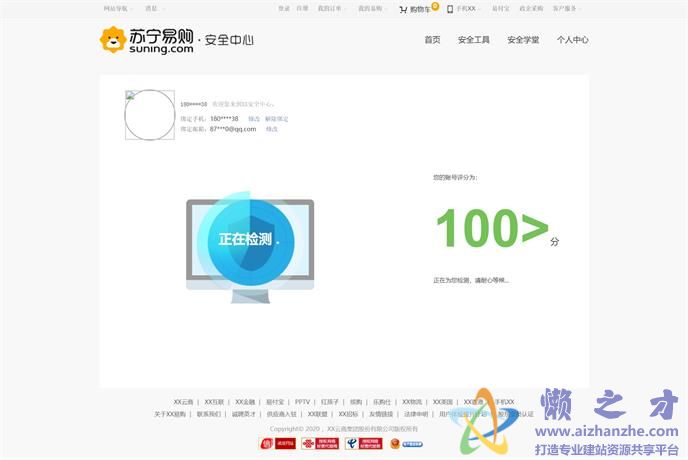Open 友情链接 footer link
Screen dimensions: 688x460
381,414
